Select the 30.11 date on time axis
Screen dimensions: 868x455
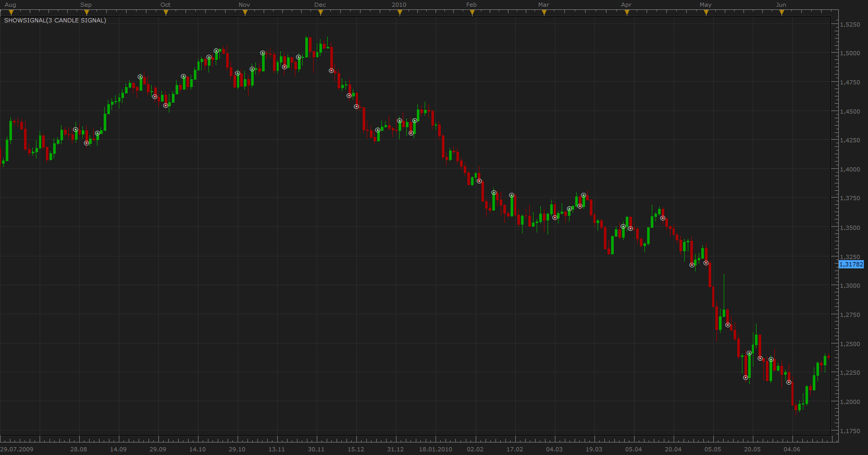[316, 449]
